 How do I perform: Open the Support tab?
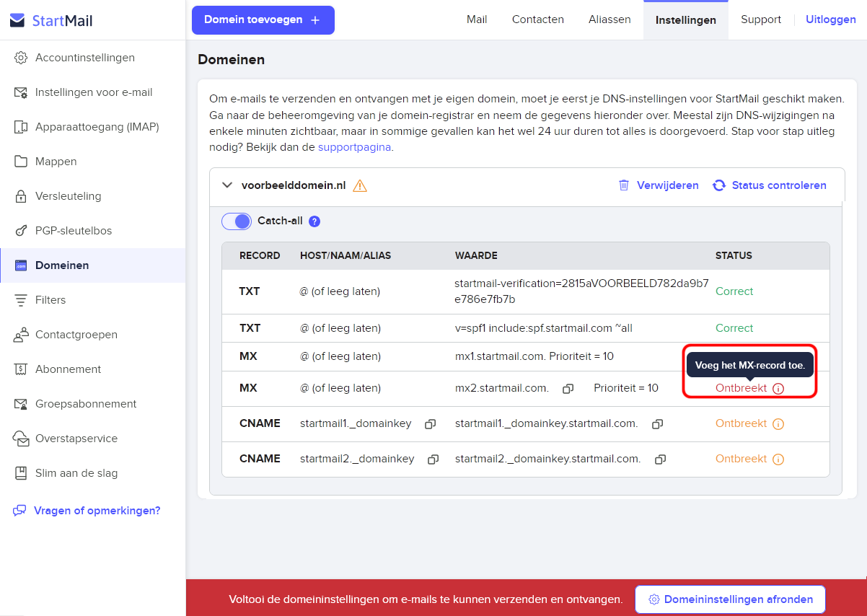[x=761, y=19]
